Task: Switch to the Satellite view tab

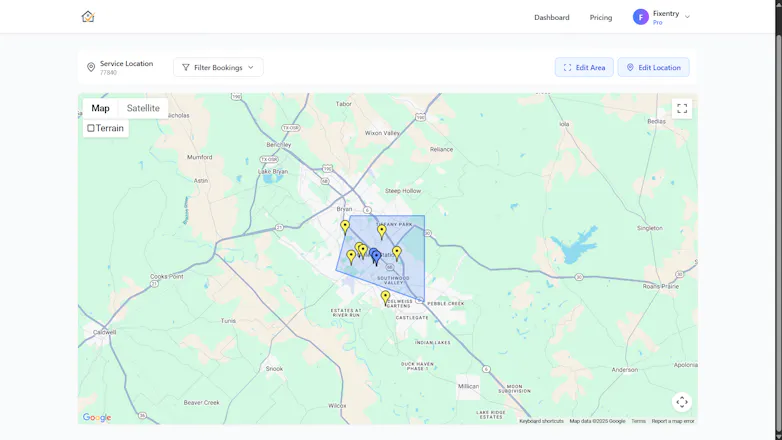Action: point(143,108)
